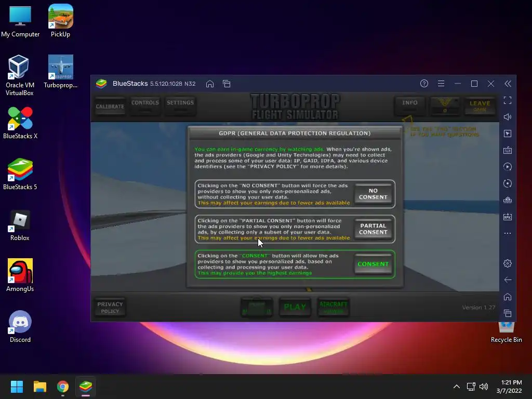Open the memory trim icon in sidebar
The image size is (532, 399).
pos(508,200)
